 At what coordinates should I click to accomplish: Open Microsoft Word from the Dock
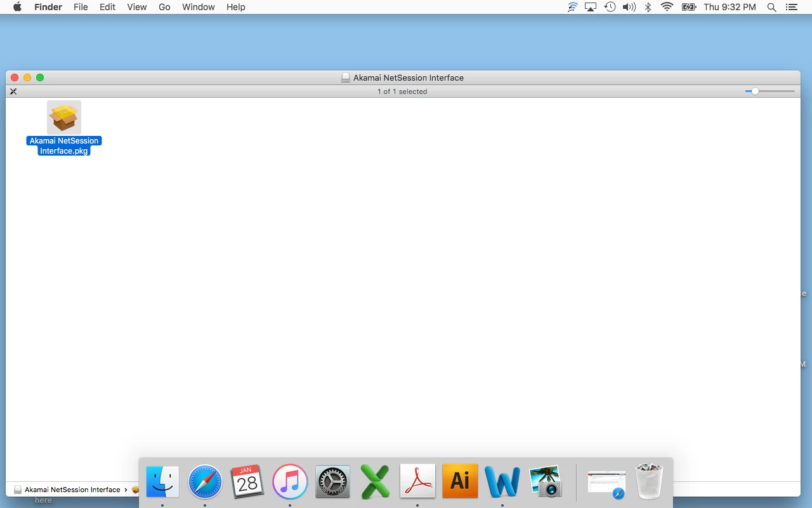(x=502, y=481)
